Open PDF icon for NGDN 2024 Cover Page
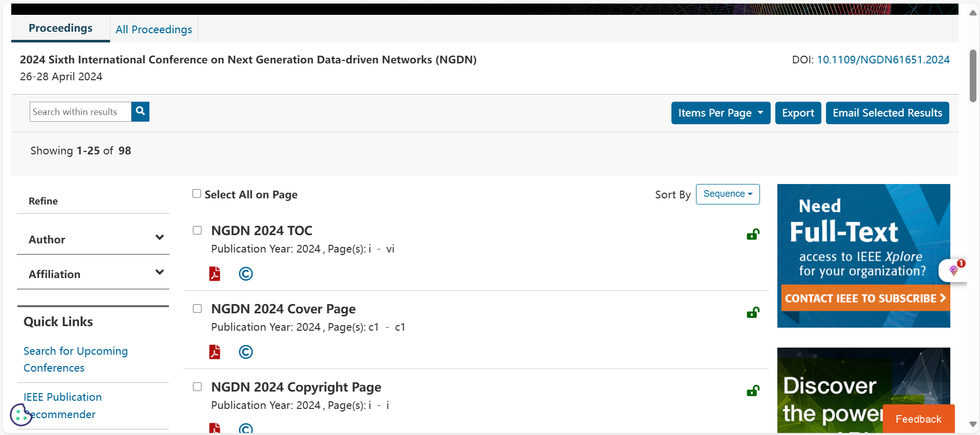 [x=215, y=352]
